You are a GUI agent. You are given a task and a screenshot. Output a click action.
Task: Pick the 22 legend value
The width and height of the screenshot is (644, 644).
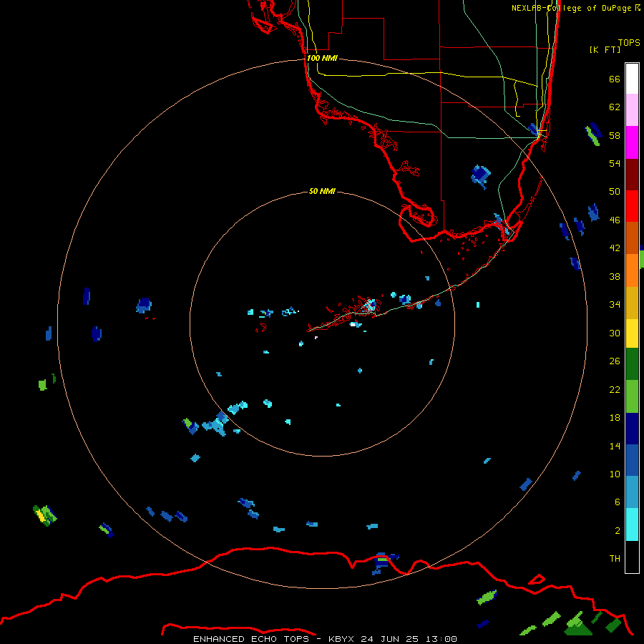coord(615,390)
